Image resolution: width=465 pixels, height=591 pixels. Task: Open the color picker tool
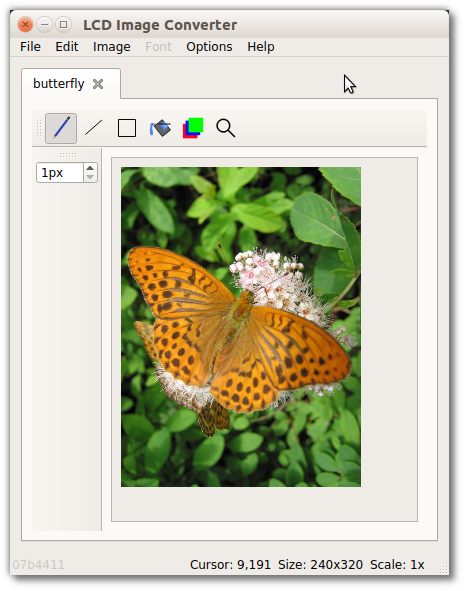(193, 128)
